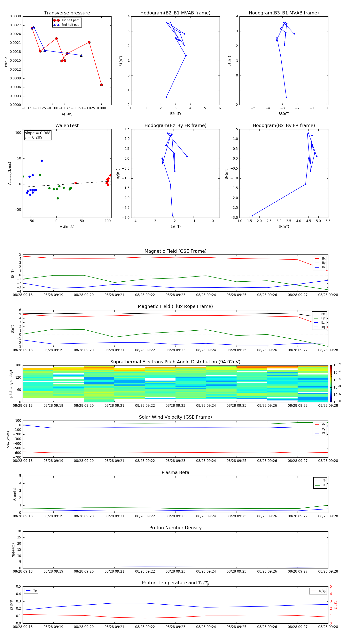Screen dimensions: 351x644
Task: Select the red "Te/Tp" legend entry
Action: pos(318,591)
